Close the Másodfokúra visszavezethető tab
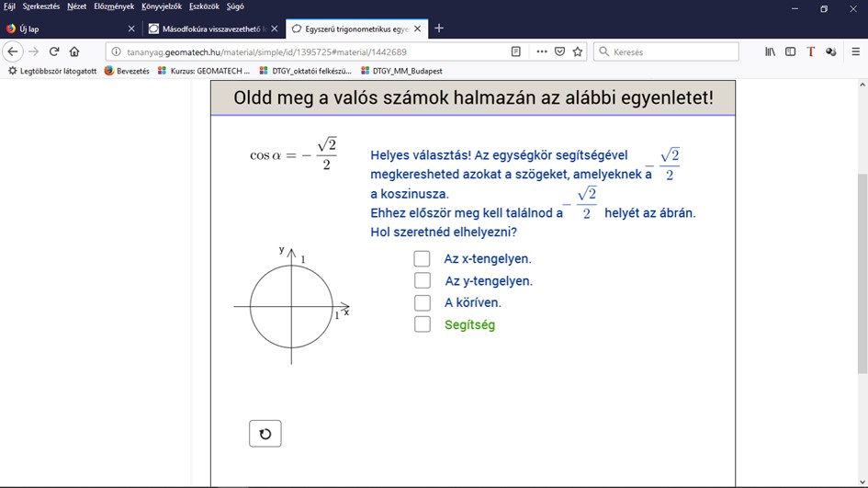This screenshot has height=488, width=868. [x=275, y=28]
